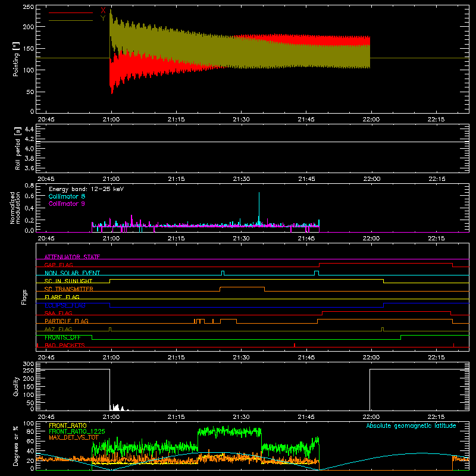Viewport: 476px width, 476px height.
Task: Click the olive Y legend line sample
Action: 71,20
